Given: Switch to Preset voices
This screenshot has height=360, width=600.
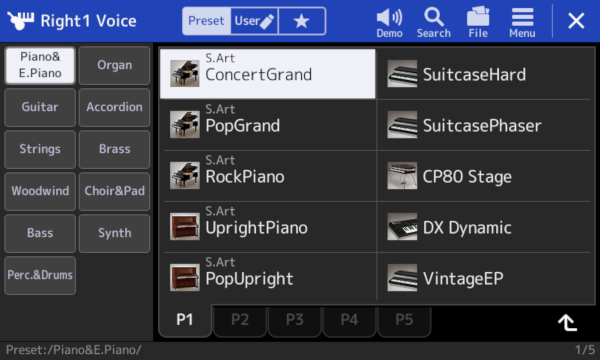Looking at the screenshot, I should coord(206,21).
